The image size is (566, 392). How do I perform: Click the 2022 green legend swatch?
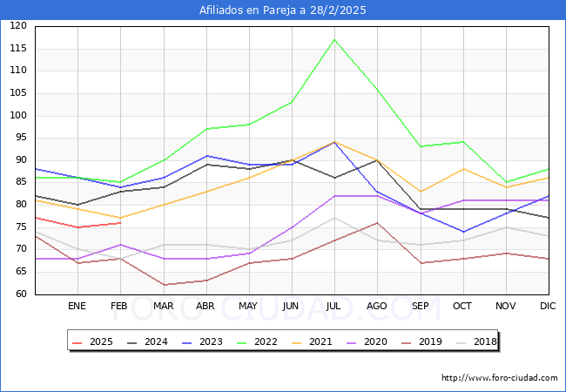(x=242, y=342)
